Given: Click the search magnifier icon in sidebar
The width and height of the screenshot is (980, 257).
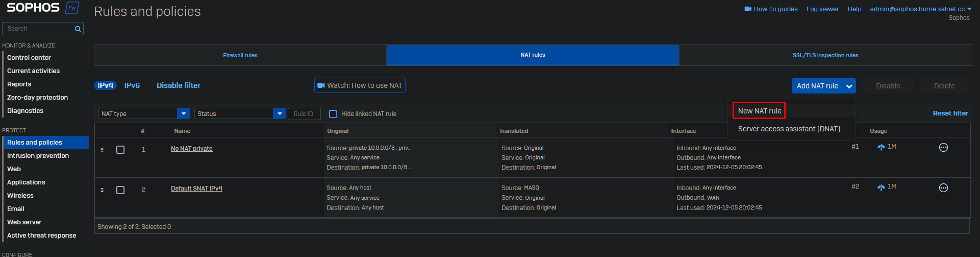Looking at the screenshot, I should click(78, 29).
